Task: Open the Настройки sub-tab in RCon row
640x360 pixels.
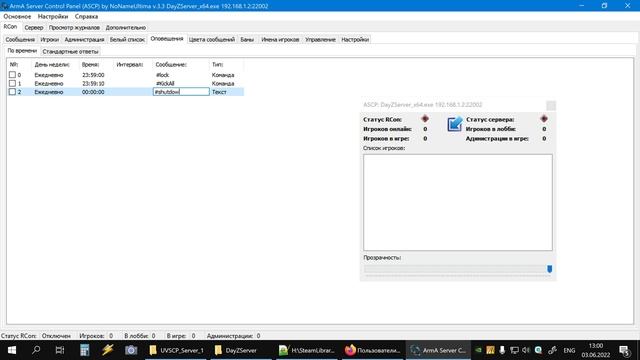Action: pyautogui.click(x=355, y=40)
